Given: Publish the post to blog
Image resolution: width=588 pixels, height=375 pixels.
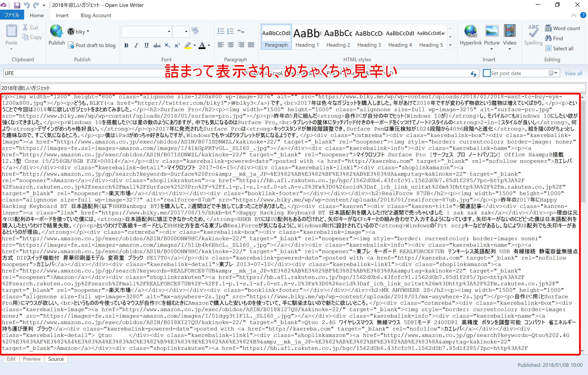Looking at the screenshot, I should click(x=57, y=35).
